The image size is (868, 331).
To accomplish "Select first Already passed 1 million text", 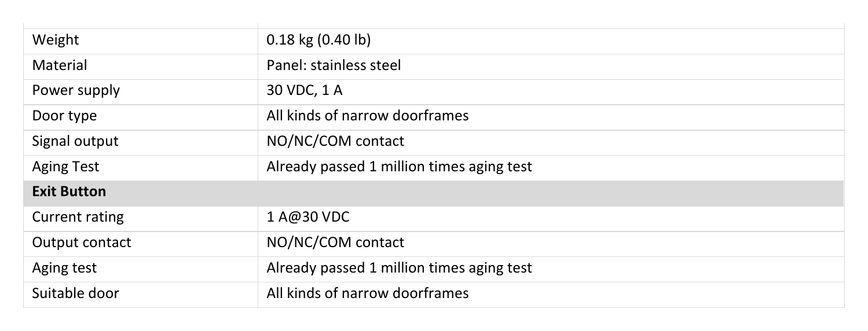I will point(399,167).
